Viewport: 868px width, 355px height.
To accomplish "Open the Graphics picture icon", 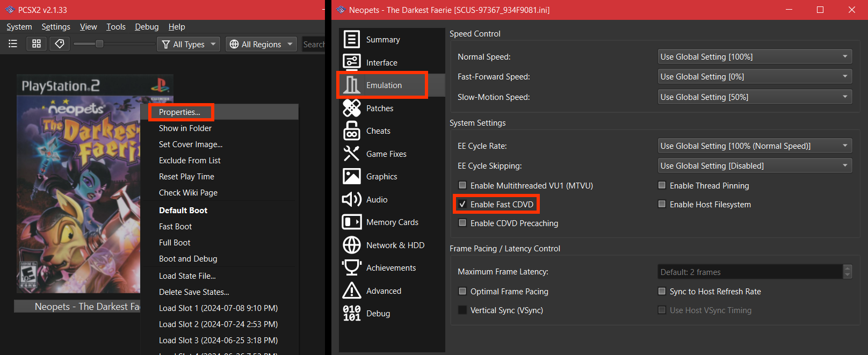I will [352, 176].
